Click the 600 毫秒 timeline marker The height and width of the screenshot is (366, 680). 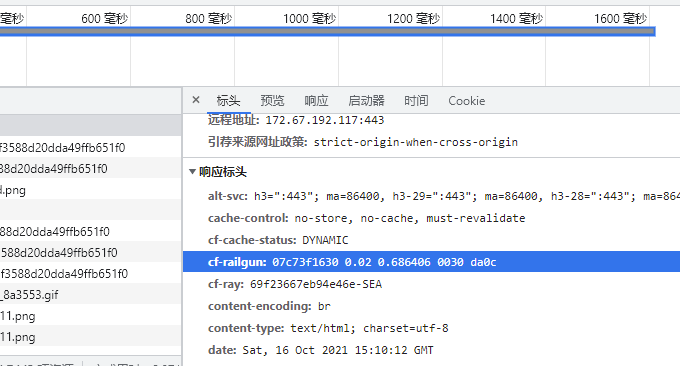click(x=104, y=19)
